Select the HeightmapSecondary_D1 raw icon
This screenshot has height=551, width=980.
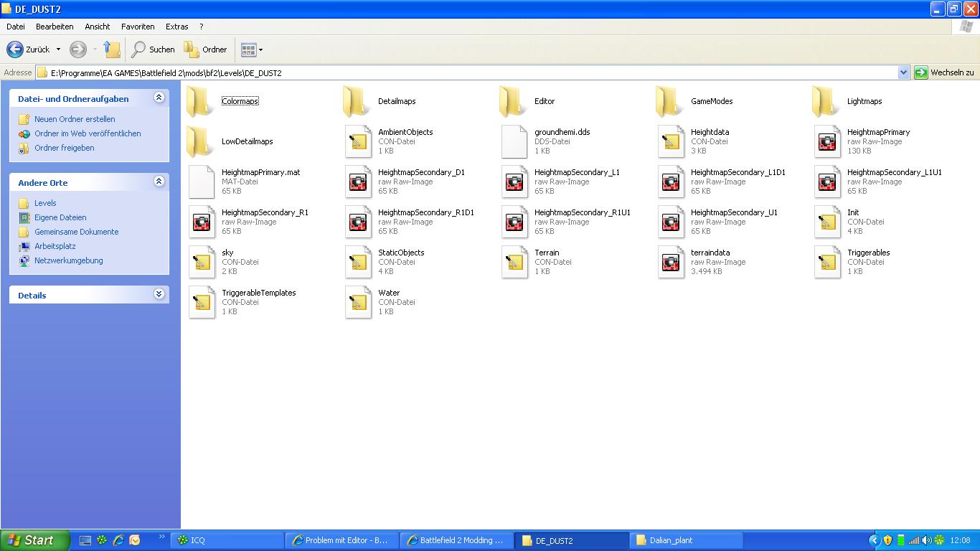pos(358,182)
